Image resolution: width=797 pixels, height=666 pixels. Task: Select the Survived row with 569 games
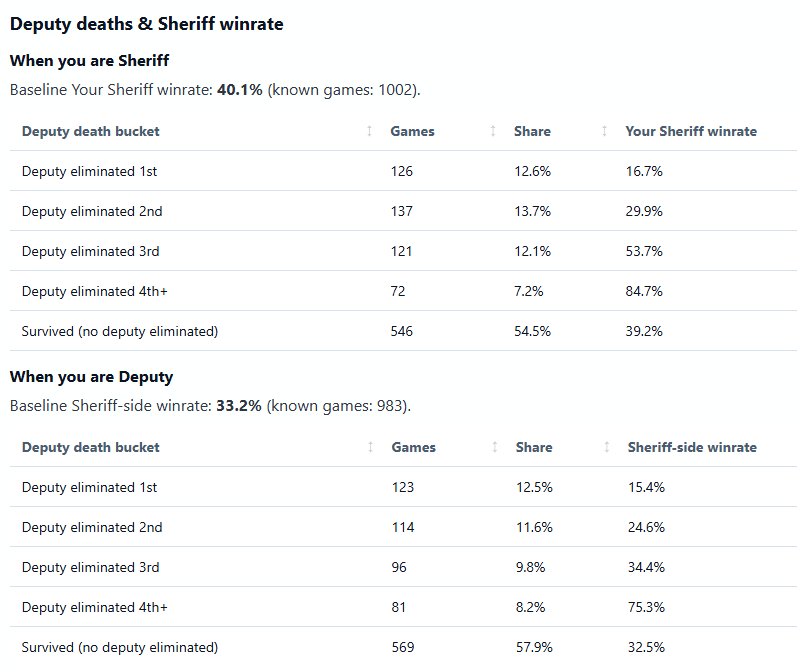403,647
